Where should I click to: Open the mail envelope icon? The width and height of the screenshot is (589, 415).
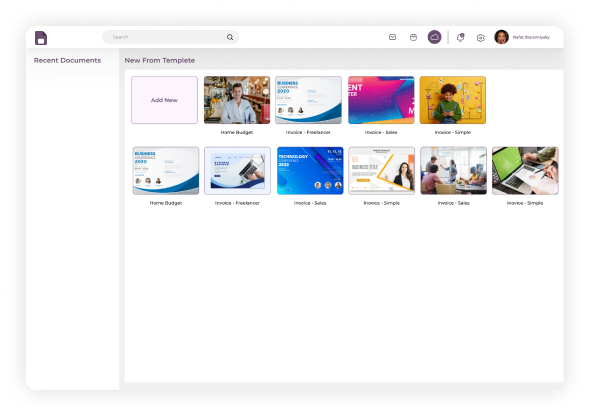pos(392,37)
